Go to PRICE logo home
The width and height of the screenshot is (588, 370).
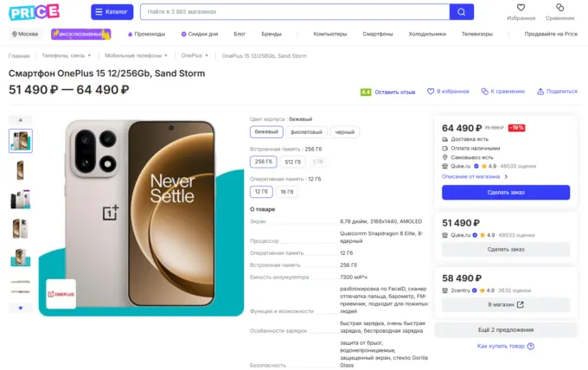coord(35,12)
